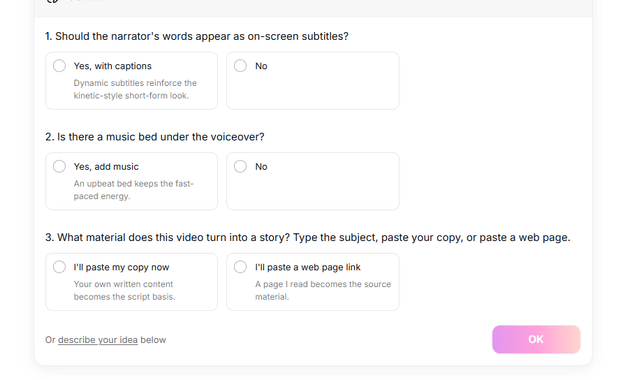630x380 pixels.
Task: Click "Your own written content becomes" description
Action: [x=124, y=290]
